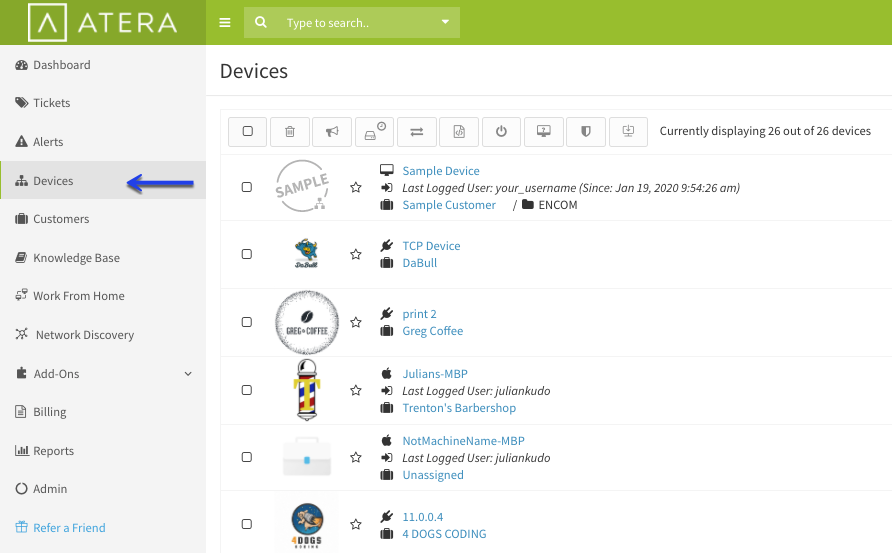
Task: Go to Admin settings
Action: point(102,489)
